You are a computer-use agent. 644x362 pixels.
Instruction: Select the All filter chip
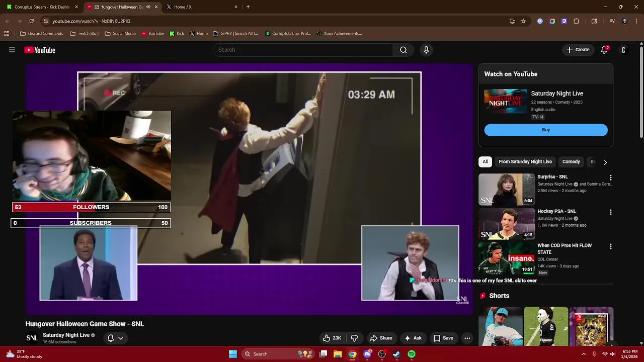(485, 162)
